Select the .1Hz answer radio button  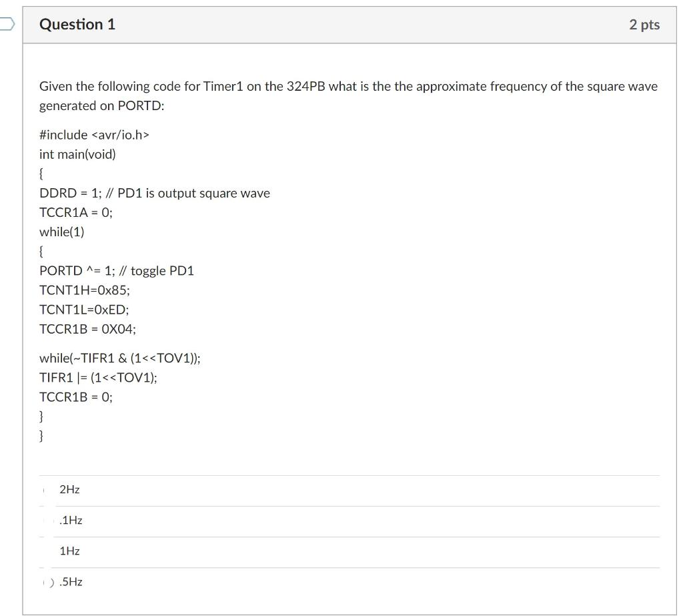[45, 520]
